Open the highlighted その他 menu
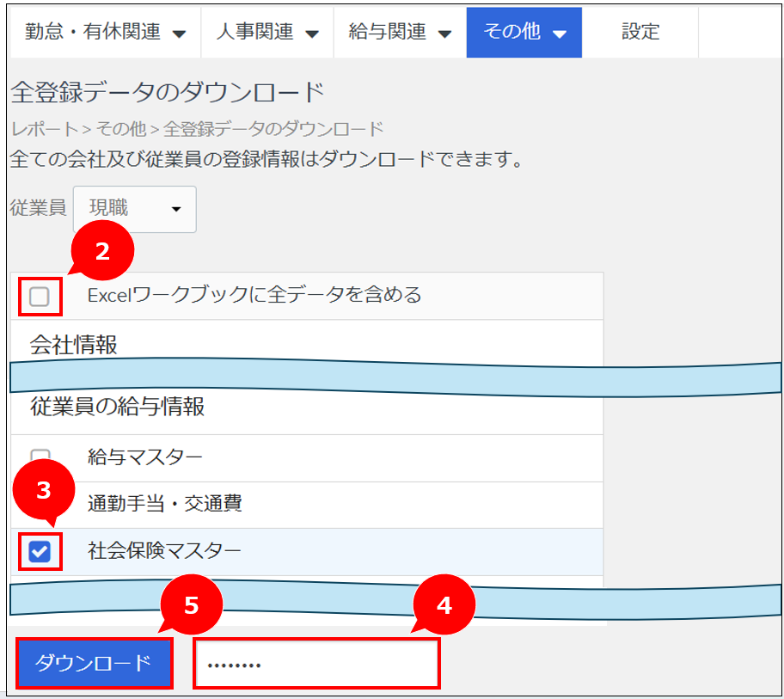The width and height of the screenshot is (784, 699). 524,33
